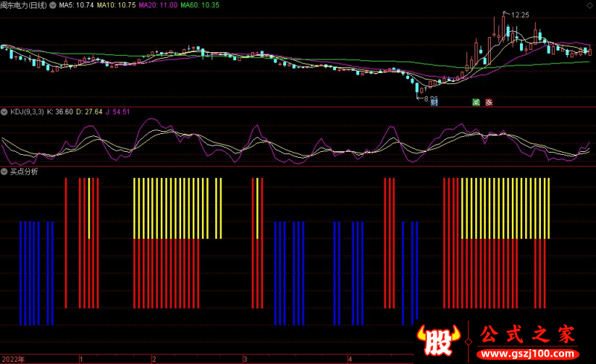Expand the 买点分析 indicator menu arrow
The height and width of the screenshot is (364, 596).
[4, 172]
